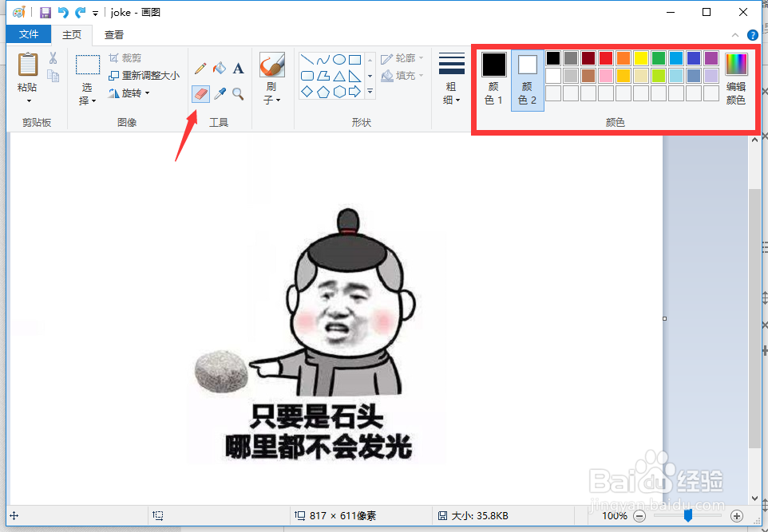Select the Text tool (A)

238,68
